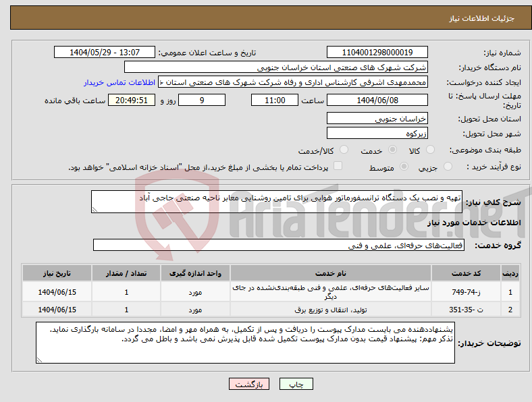
Task: Click the طبقه بندی موضوعی label
Action: pos(485,150)
